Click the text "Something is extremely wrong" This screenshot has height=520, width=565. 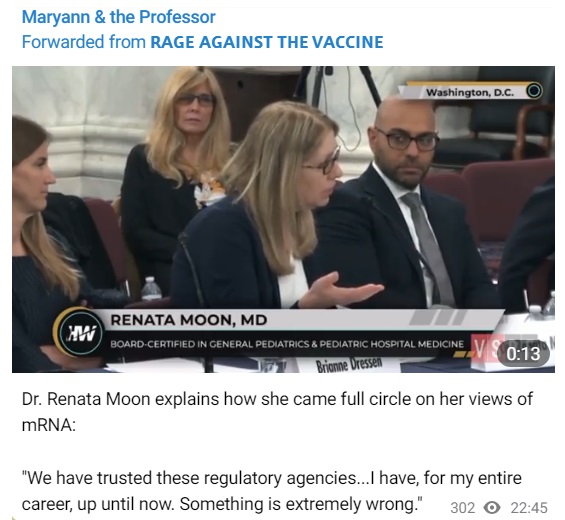(x=301, y=504)
